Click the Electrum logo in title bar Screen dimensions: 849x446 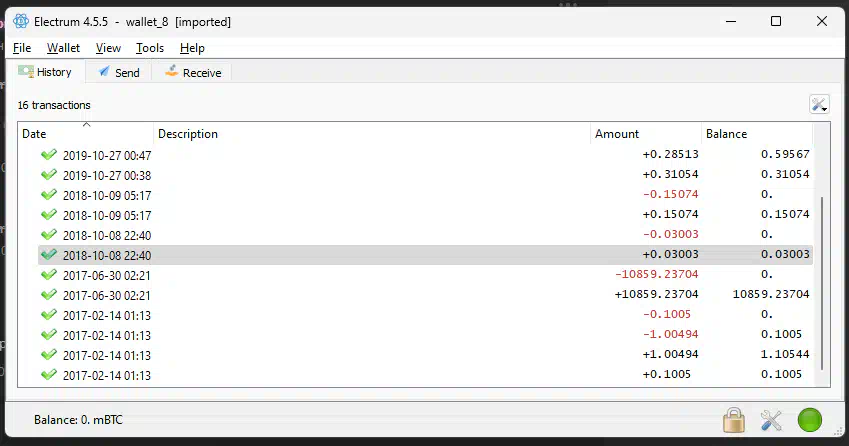[21, 22]
